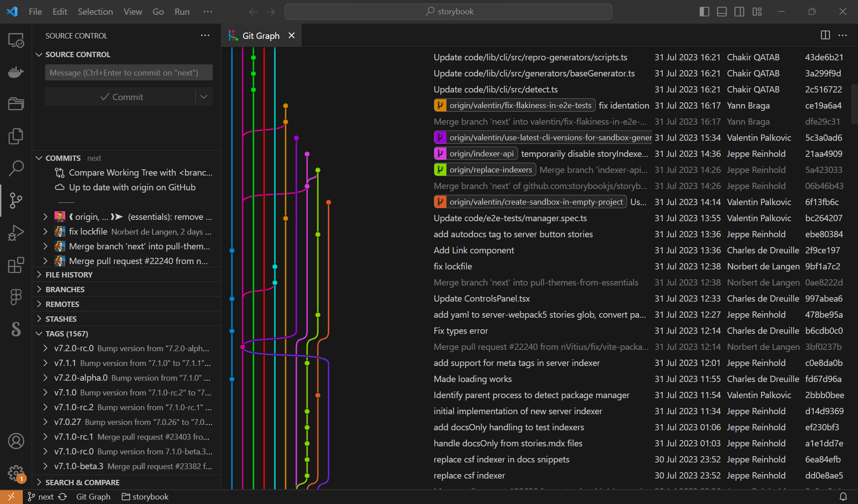Close the Git Graph tab
This screenshot has width=858, height=504.
tap(292, 35)
